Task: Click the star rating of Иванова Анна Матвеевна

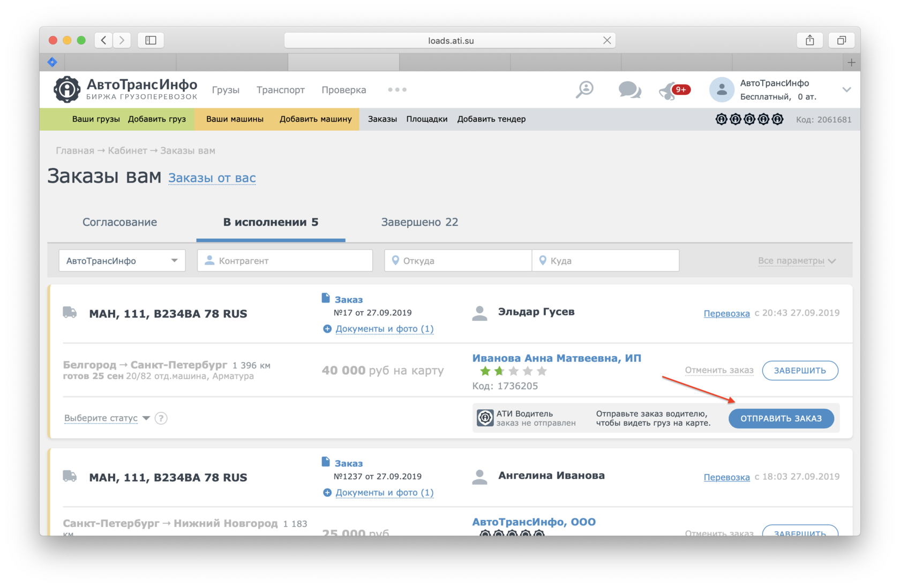Action: [513, 371]
